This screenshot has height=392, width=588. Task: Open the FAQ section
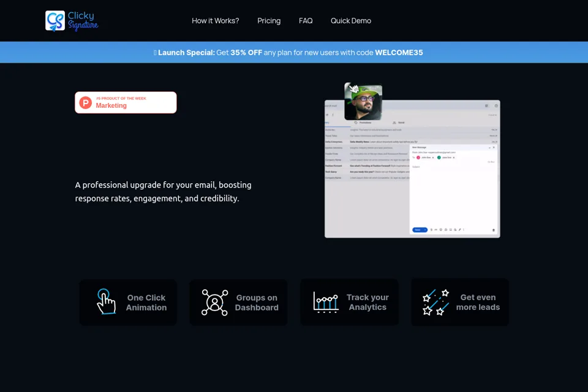tap(306, 21)
